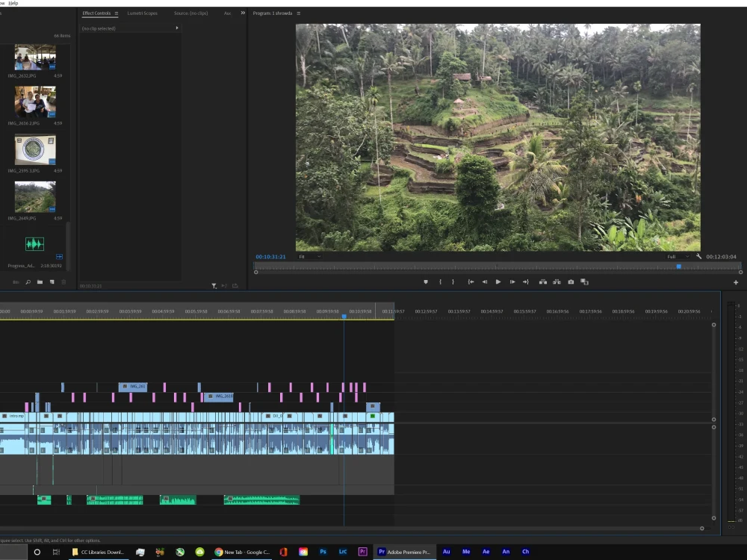Mark Out point button
Image resolution: width=747 pixels, height=560 pixels.
[x=453, y=282]
